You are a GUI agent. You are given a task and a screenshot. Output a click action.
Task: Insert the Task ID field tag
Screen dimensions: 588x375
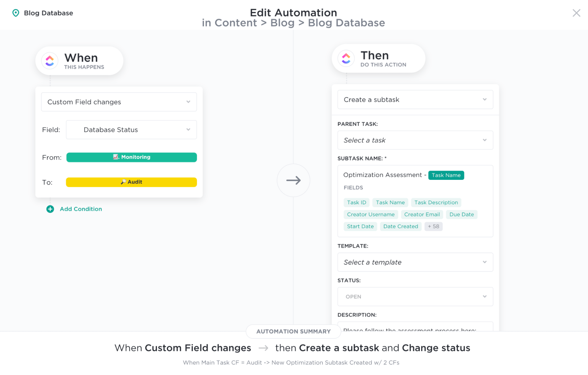pyautogui.click(x=356, y=203)
